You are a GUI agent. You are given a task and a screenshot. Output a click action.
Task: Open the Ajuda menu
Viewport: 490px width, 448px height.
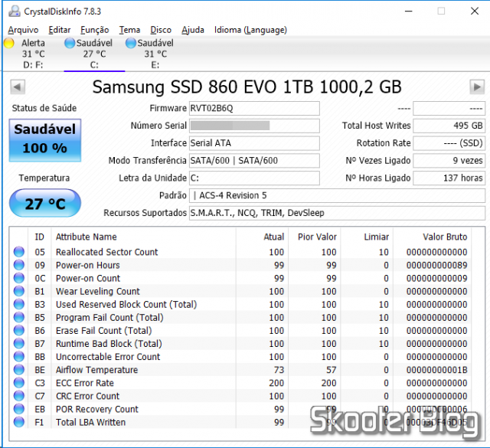pyautogui.click(x=193, y=30)
